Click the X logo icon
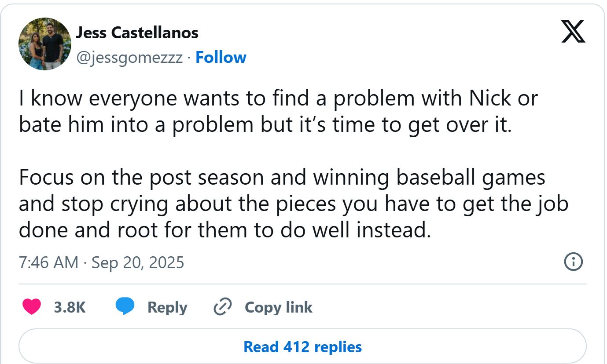 tap(573, 33)
